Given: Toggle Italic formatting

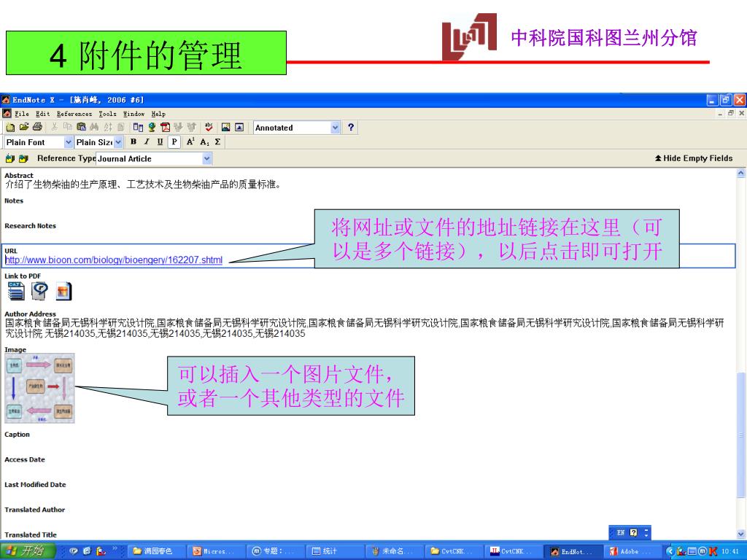Looking at the screenshot, I should click(x=147, y=142).
